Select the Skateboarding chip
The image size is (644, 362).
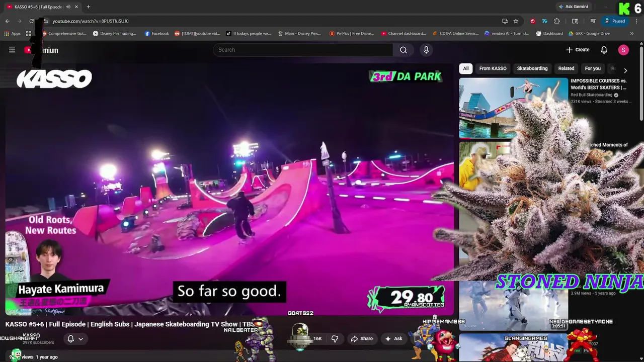[x=532, y=68]
